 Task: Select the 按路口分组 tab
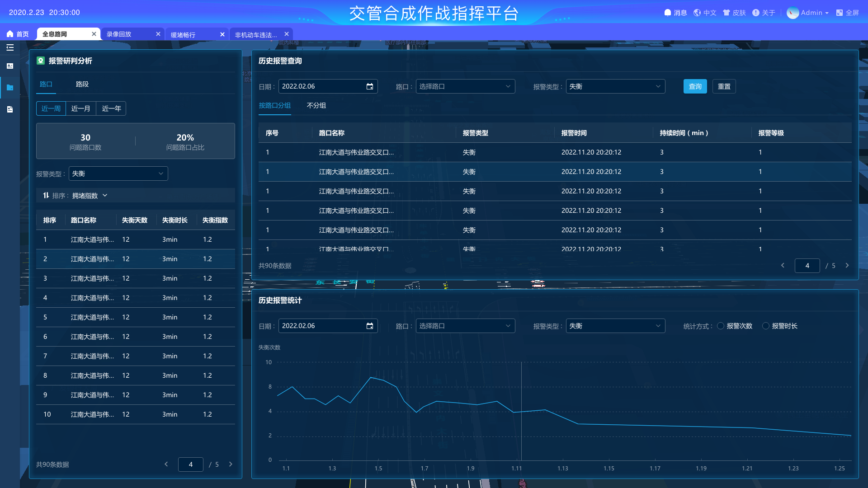(275, 105)
